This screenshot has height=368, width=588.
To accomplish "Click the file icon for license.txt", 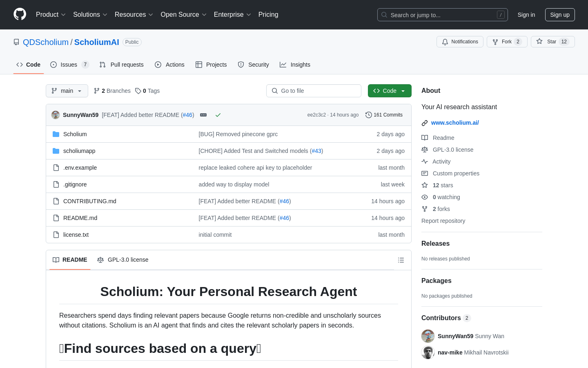I will pyautogui.click(x=56, y=235).
